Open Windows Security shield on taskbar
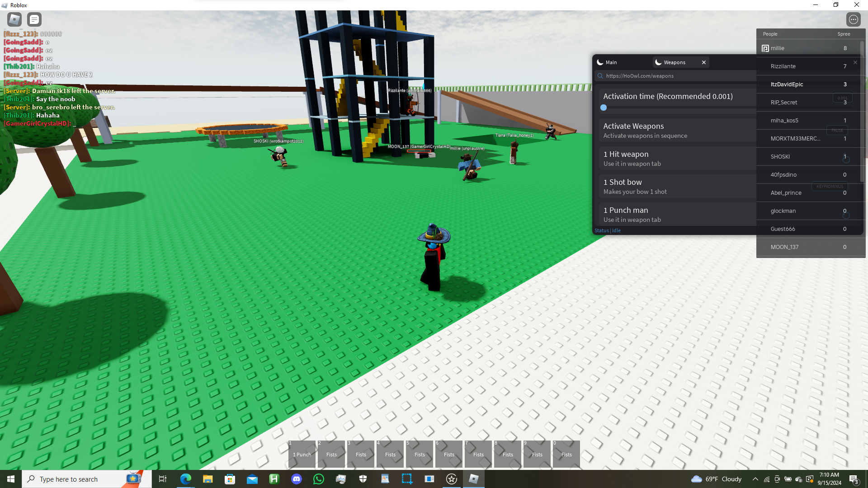 pyautogui.click(x=363, y=479)
